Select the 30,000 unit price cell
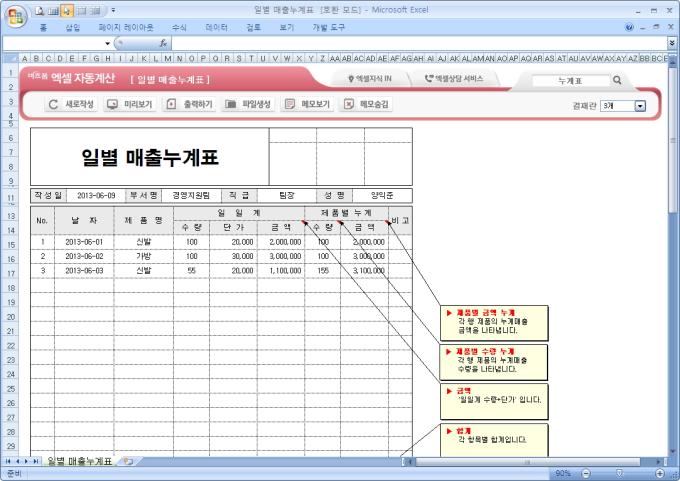The image size is (680, 481). point(233,256)
